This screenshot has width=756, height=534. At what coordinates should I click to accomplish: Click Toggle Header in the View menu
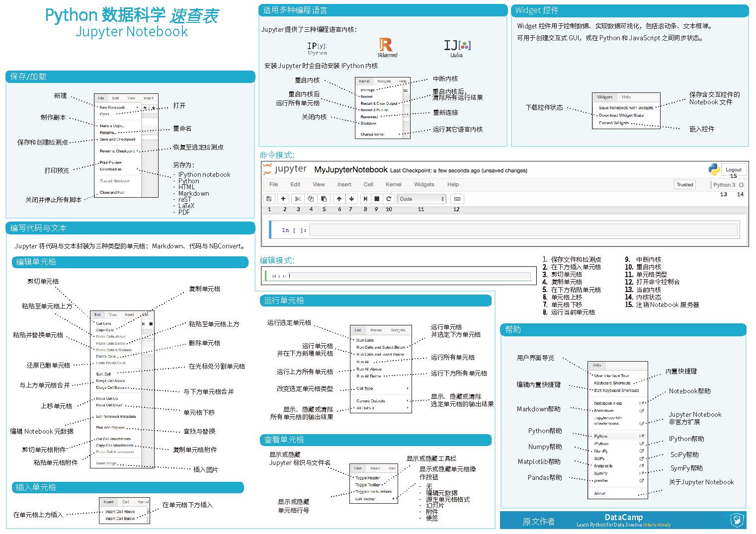(x=368, y=478)
